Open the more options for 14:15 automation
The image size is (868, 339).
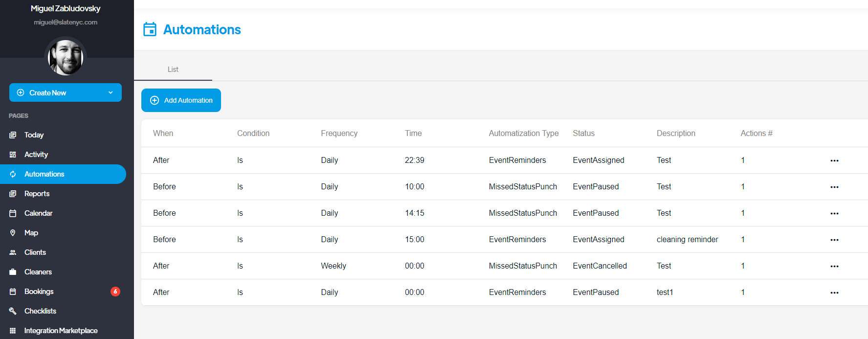click(834, 213)
